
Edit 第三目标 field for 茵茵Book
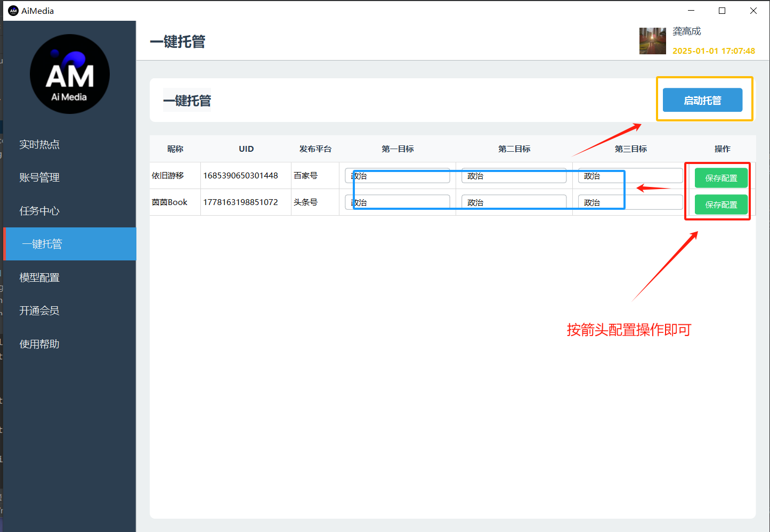point(630,202)
